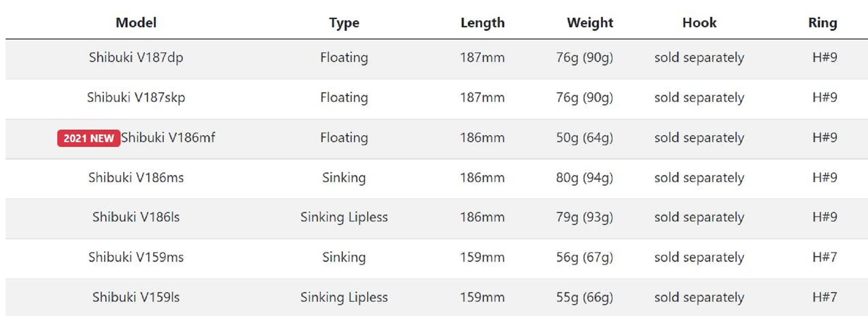Screen dimensions: 868x316
Task: Click the 56g (67g) weight cell
Action: click(x=585, y=257)
